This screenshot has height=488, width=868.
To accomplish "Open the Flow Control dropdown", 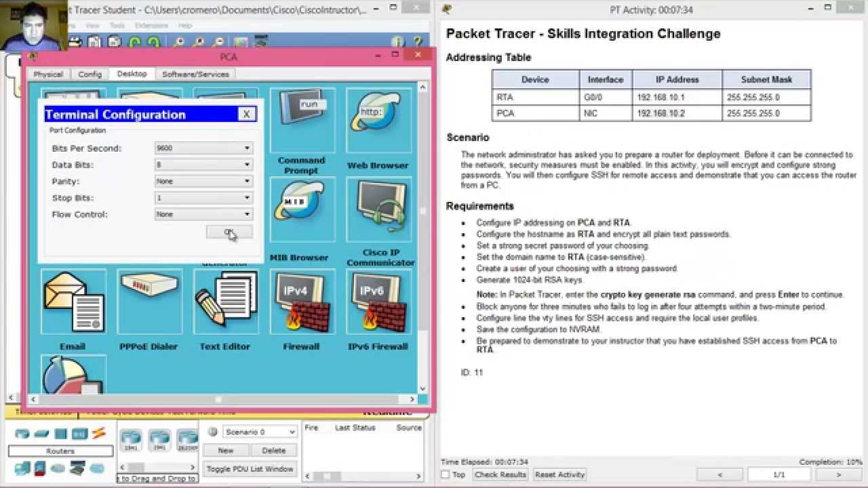I will pyautogui.click(x=203, y=214).
